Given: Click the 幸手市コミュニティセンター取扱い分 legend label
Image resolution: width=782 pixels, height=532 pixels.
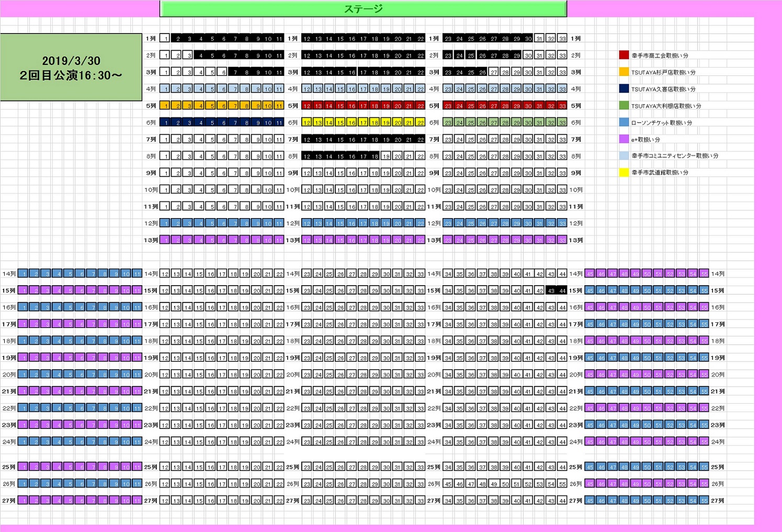Looking at the screenshot, I should point(674,156).
